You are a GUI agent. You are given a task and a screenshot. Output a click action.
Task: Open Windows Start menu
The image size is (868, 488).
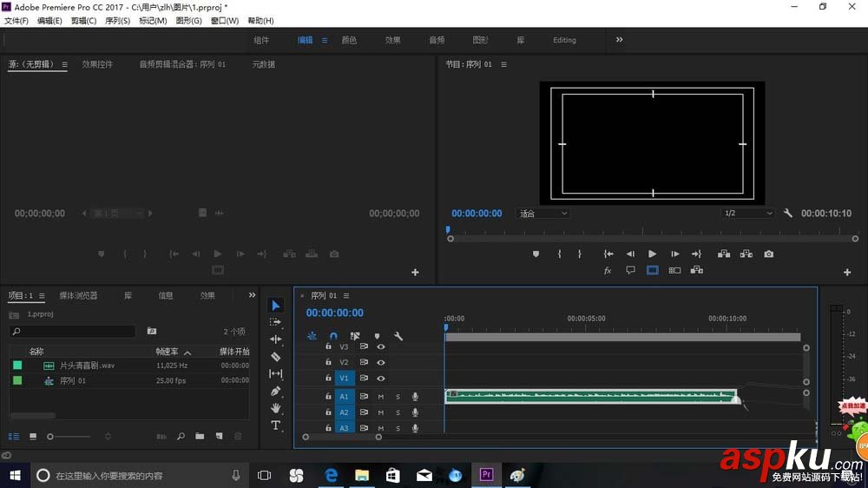16,475
